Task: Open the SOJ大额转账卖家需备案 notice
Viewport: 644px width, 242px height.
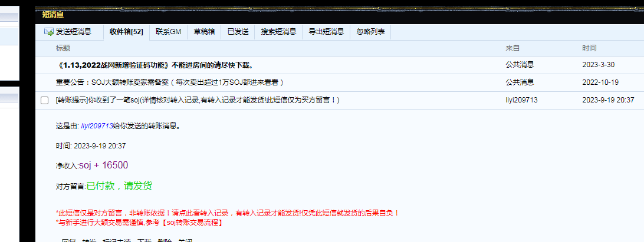Action: [170, 82]
